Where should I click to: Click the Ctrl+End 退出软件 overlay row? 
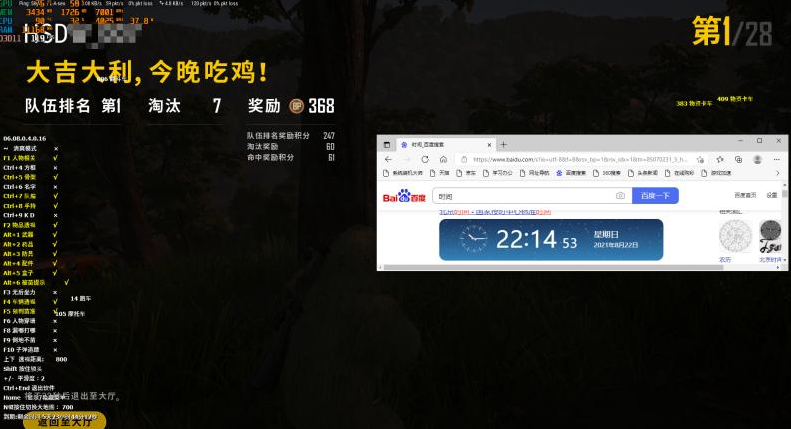click(29, 388)
